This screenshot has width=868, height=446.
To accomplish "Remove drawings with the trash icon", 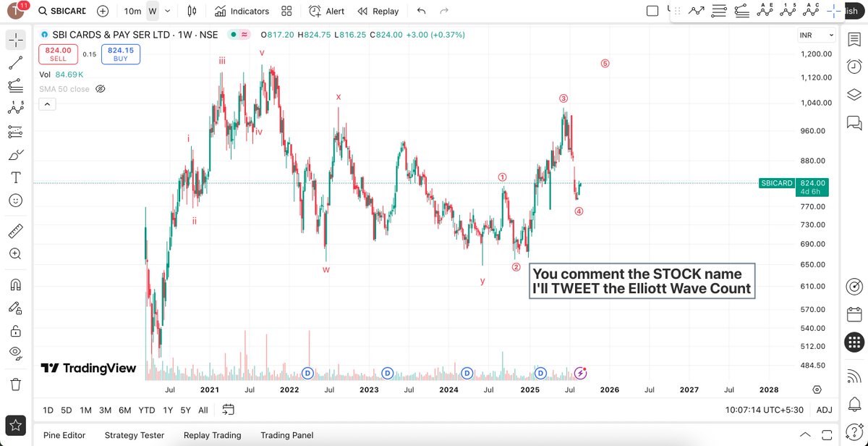I will pyautogui.click(x=16, y=383).
